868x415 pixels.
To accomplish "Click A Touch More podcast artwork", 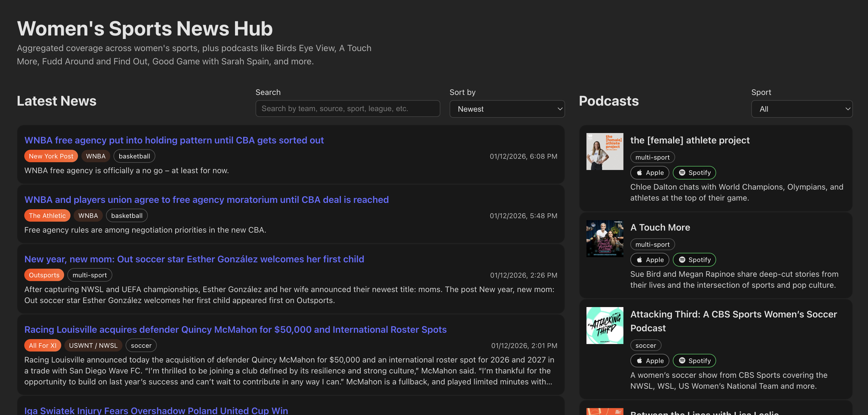I will coord(604,238).
